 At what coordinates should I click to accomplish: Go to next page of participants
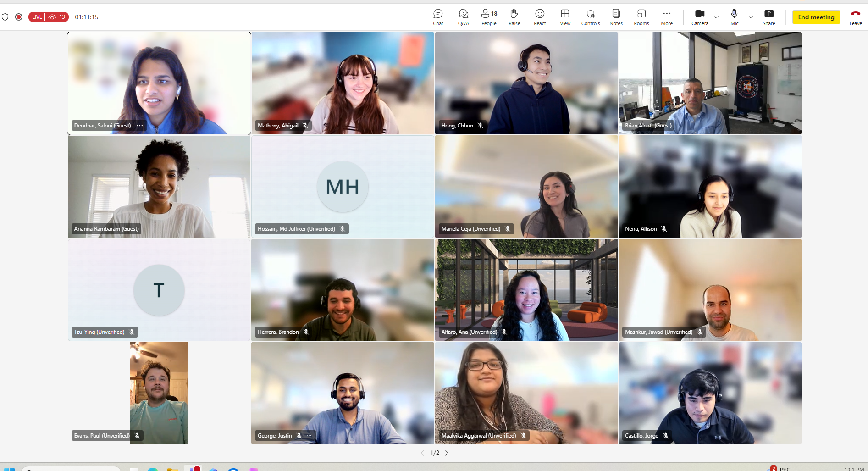[x=447, y=453]
